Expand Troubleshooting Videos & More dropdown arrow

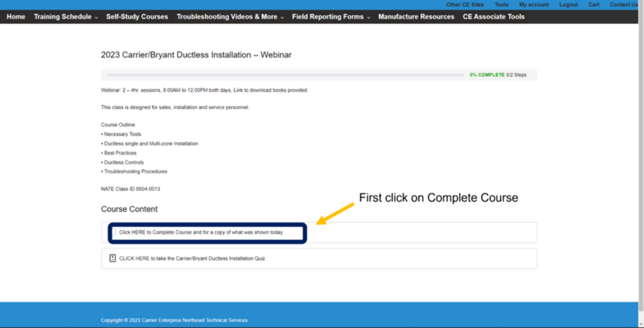282,18
